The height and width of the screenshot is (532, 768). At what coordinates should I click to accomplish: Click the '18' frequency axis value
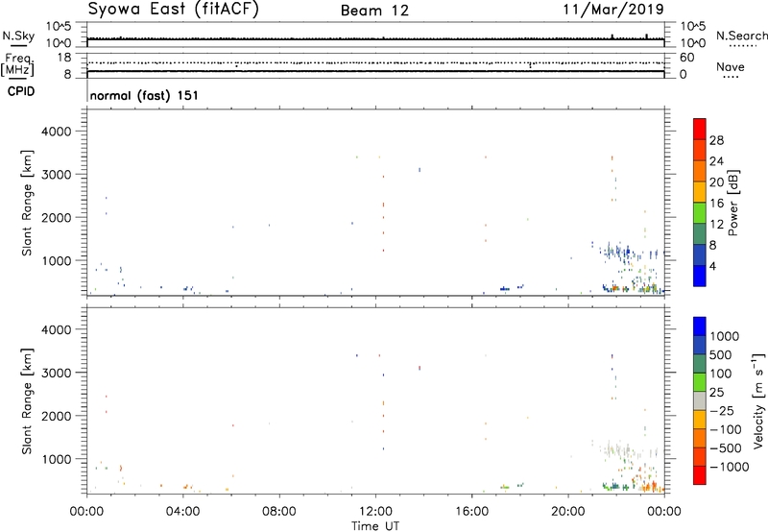64,58
